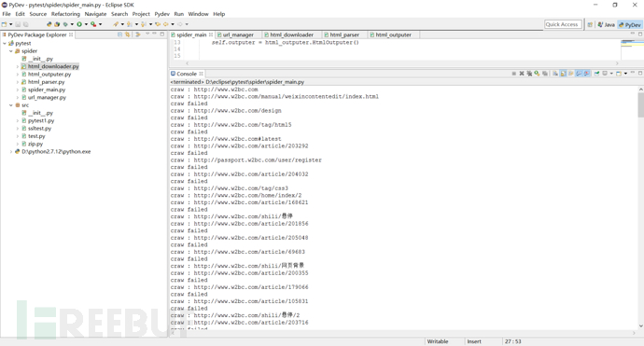Select zip.py in Package Explorer
This screenshot has width=644, height=346.
pos(35,144)
